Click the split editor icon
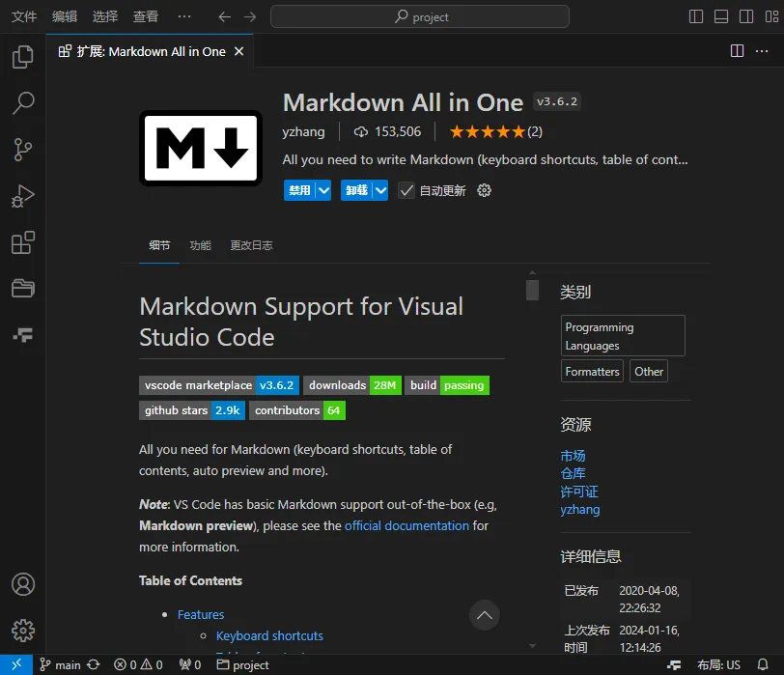 coord(737,51)
